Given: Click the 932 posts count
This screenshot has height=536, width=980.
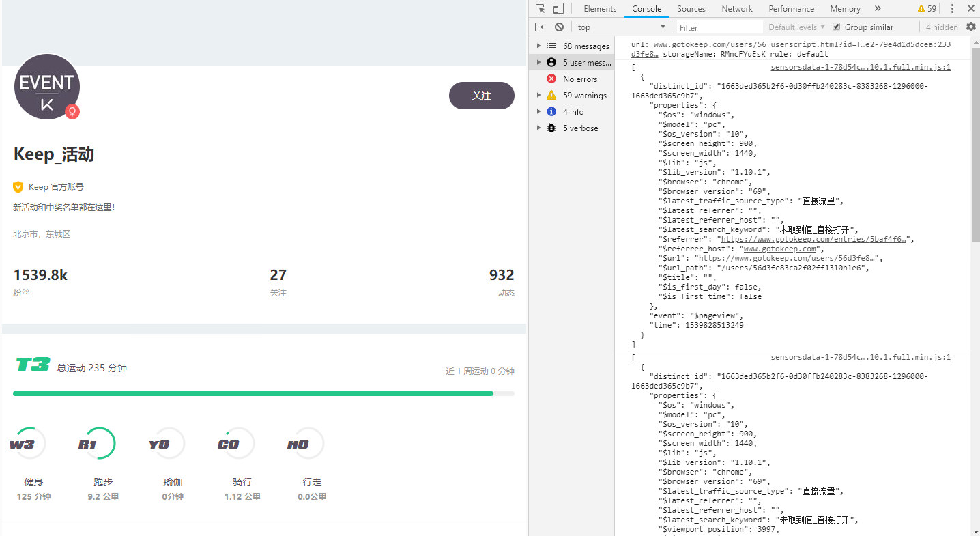Looking at the screenshot, I should [502, 275].
